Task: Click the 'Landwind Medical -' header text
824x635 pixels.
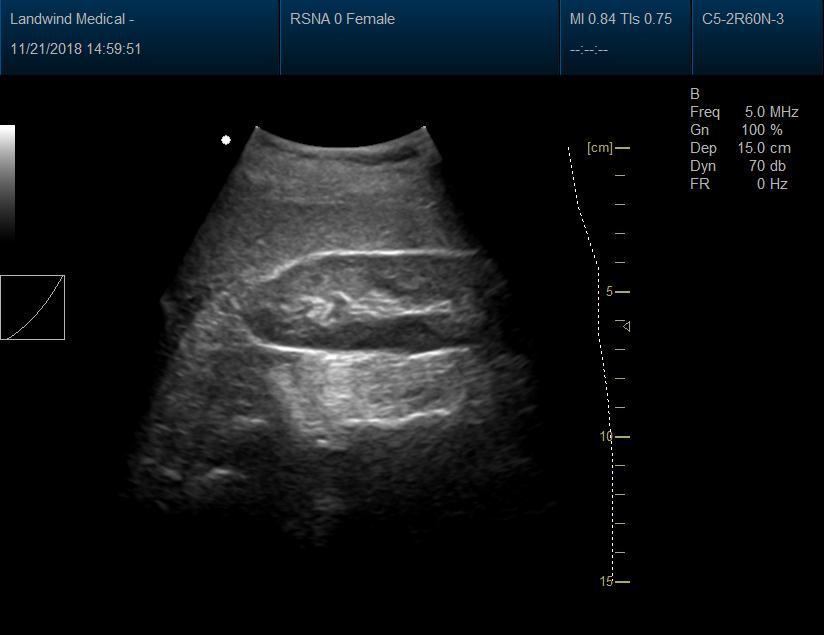Action: pos(72,19)
